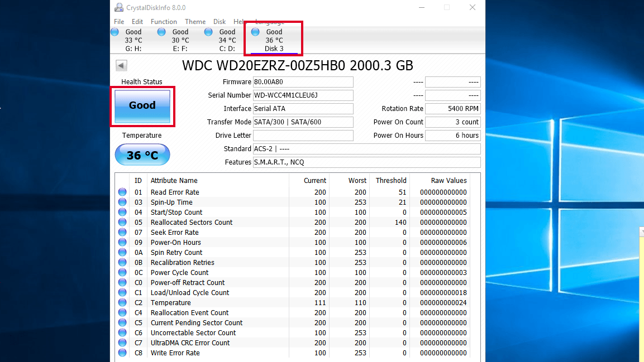Click the CrystalDiskInfo title bar app icon

[x=119, y=7]
